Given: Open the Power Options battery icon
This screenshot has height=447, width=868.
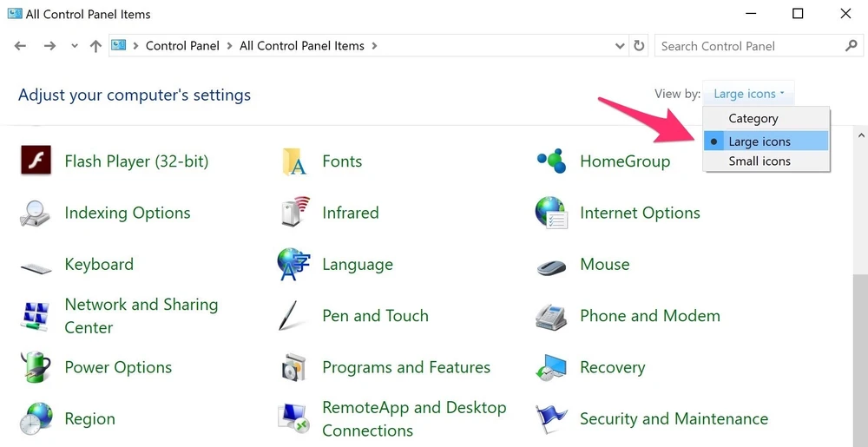Looking at the screenshot, I should [36, 367].
